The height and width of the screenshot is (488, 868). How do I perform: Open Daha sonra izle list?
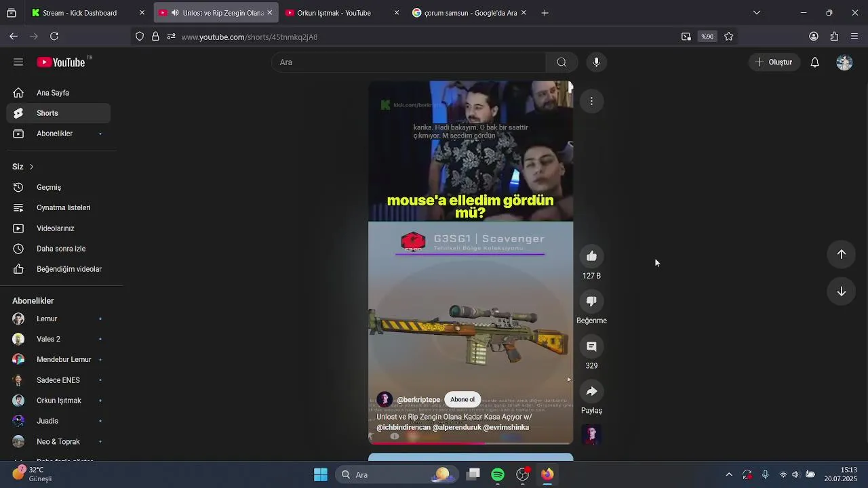(x=58, y=249)
